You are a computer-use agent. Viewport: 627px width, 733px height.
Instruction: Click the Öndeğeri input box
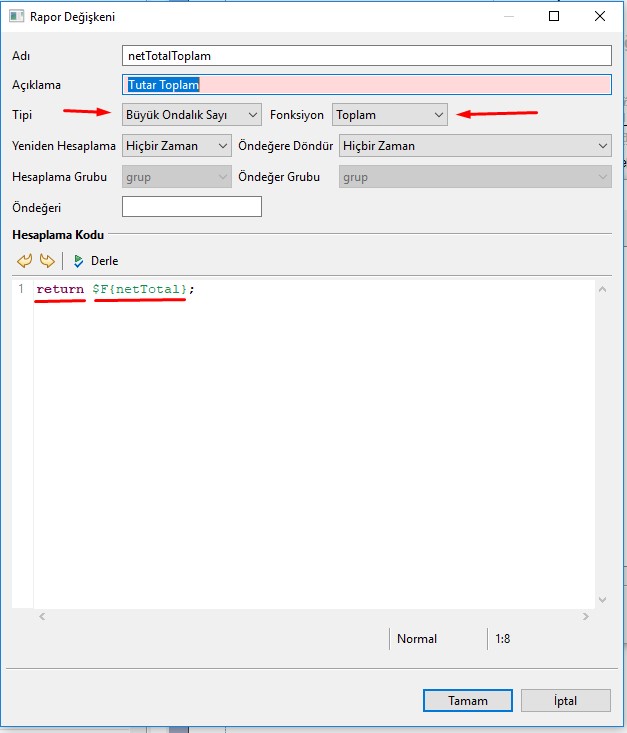(x=191, y=207)
